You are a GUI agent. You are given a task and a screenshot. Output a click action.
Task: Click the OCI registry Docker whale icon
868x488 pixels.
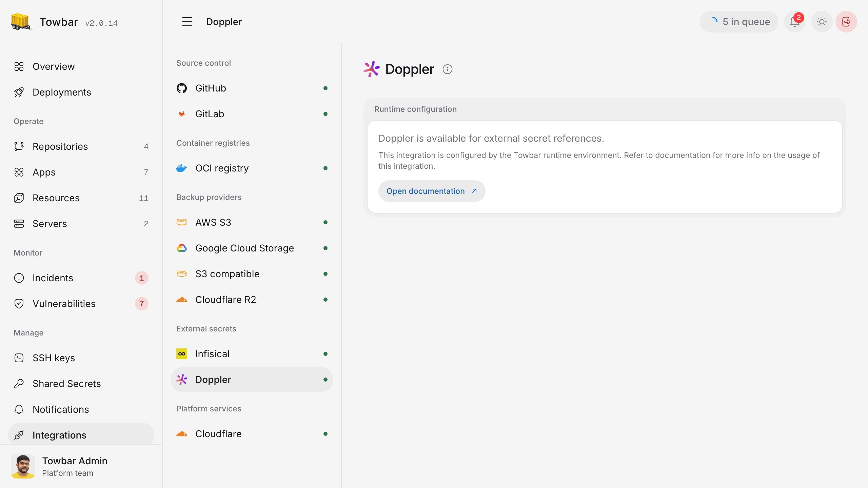click(182, 168)
